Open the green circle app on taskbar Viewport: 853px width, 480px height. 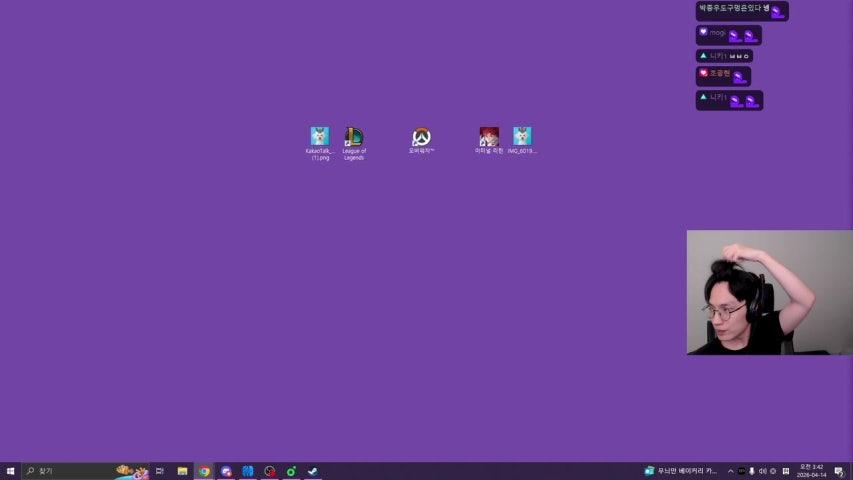coord(291,471)
